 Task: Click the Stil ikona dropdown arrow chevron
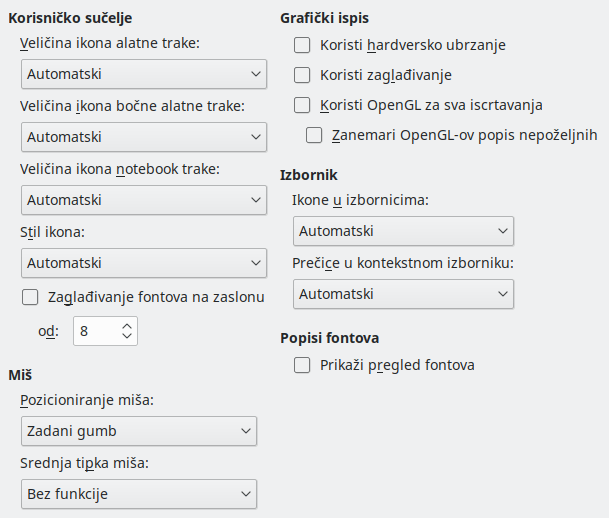(256, 263)
